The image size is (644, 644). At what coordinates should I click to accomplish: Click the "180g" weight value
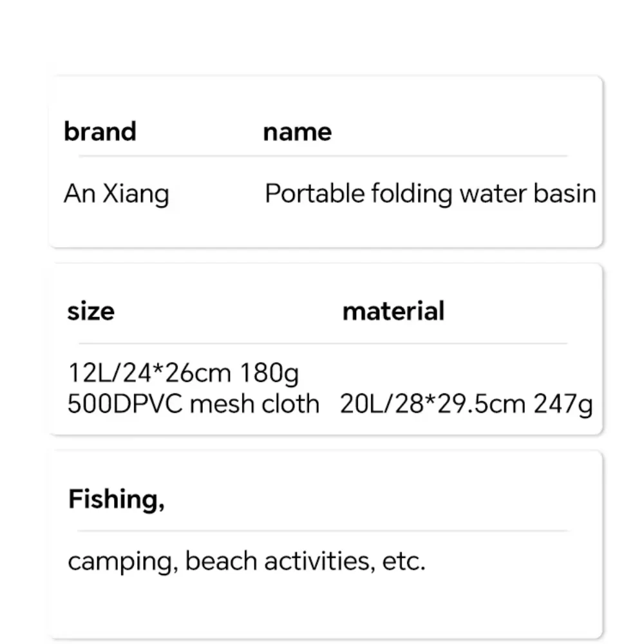tap(269, 373)
